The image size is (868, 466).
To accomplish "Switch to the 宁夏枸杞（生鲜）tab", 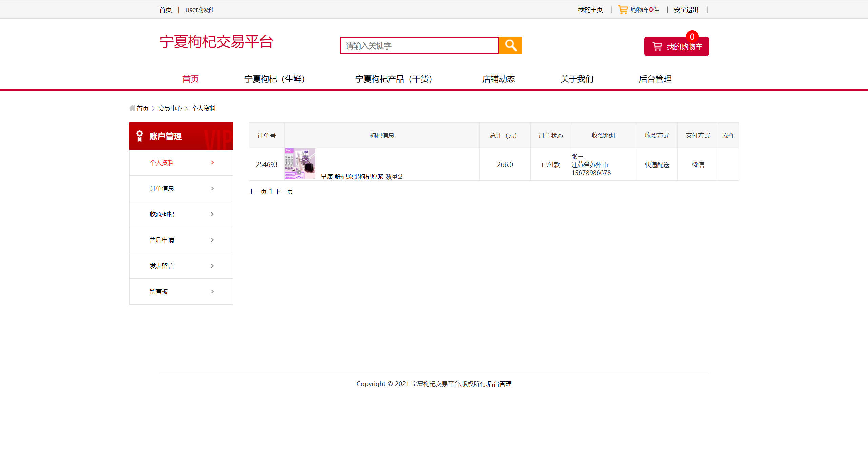I will click(x=275, y=79).
